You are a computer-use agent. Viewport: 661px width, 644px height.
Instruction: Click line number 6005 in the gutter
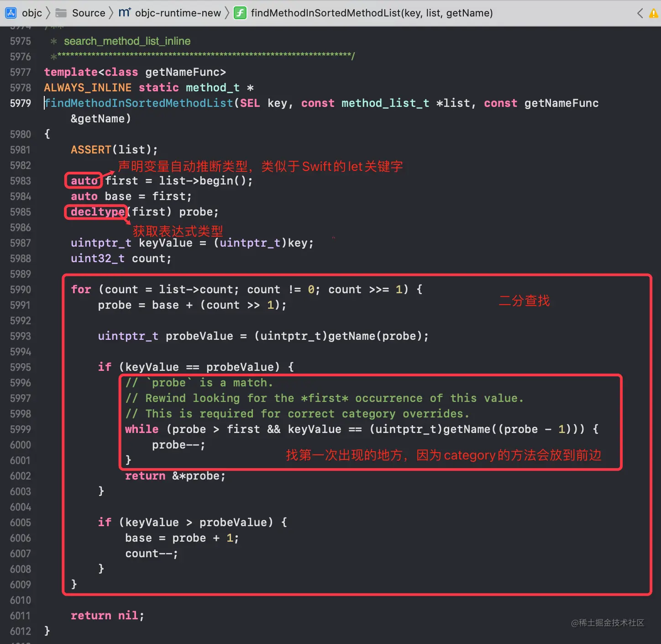tap(21, 523)
